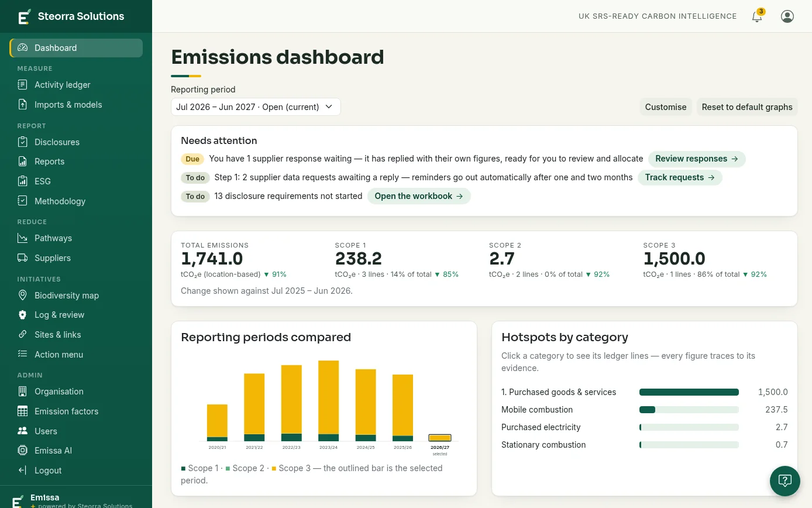Click the Customise button

[666, 107]
